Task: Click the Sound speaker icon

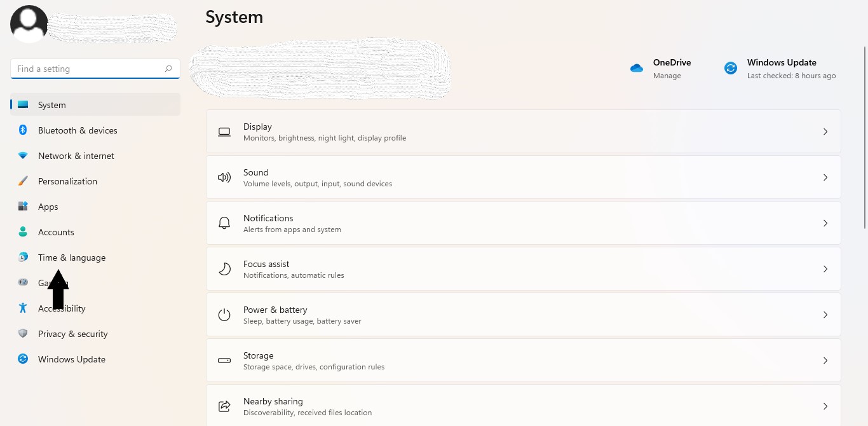Action: tap(224, 177)
